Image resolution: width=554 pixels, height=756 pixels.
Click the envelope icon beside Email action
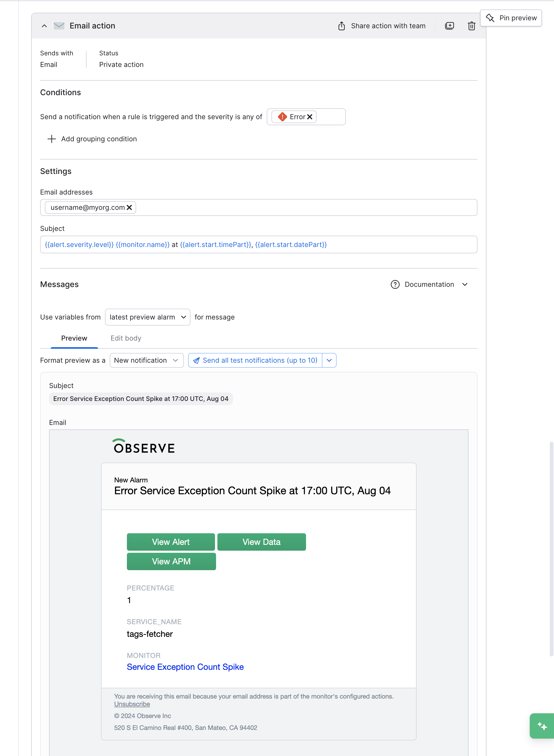pos(59,26)
